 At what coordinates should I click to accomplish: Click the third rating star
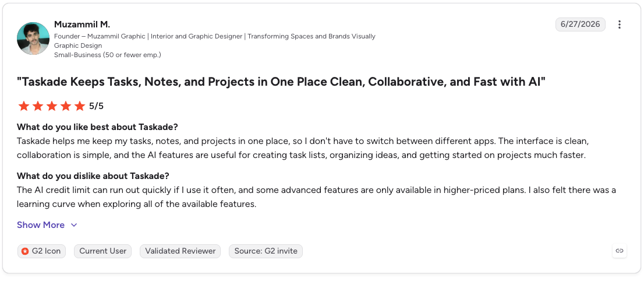(52, 106)
